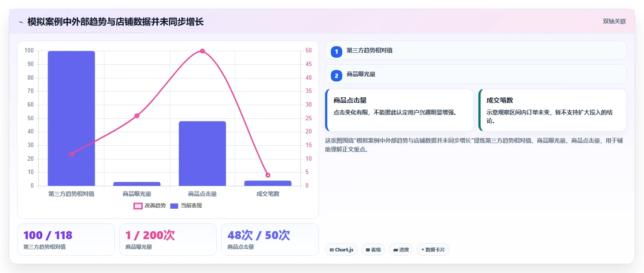
Task: Click the 商品点击量 bar in the chart
Action: [202, 154]
